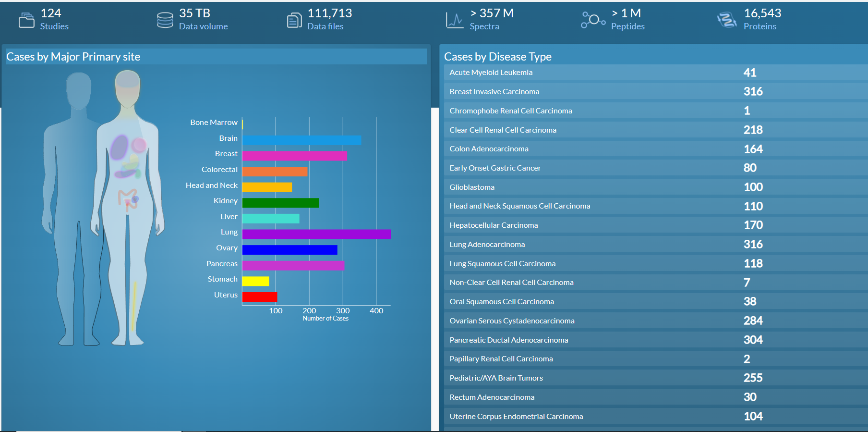Select Pediatric/AYA Brain Tumors row
Screen dimensions: 868x432
[656, 378]
